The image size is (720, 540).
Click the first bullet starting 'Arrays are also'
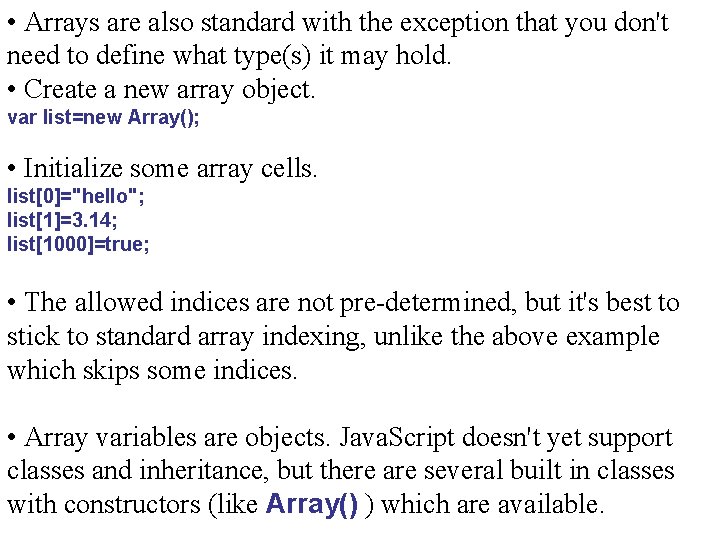338,39
